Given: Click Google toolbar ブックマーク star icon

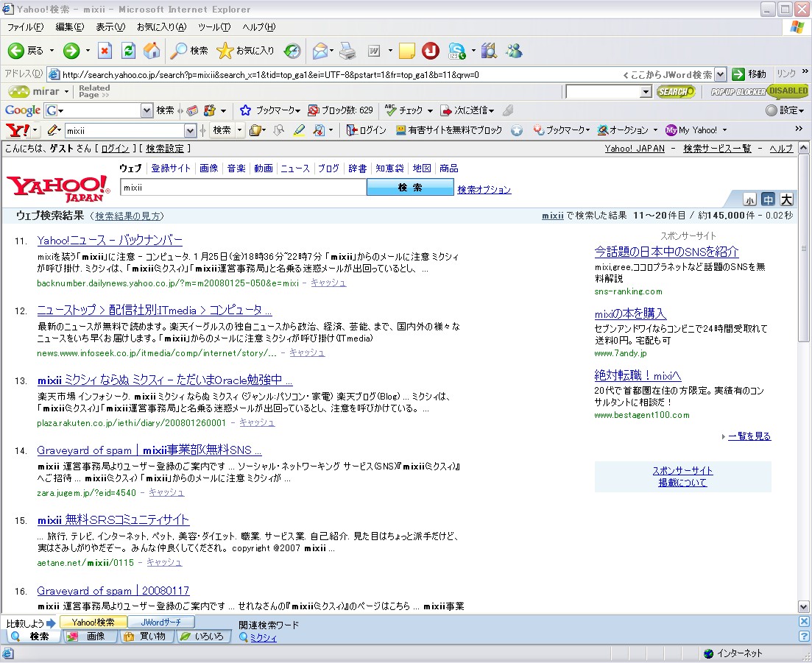Looking at the screenshot, I should (245, 110).
